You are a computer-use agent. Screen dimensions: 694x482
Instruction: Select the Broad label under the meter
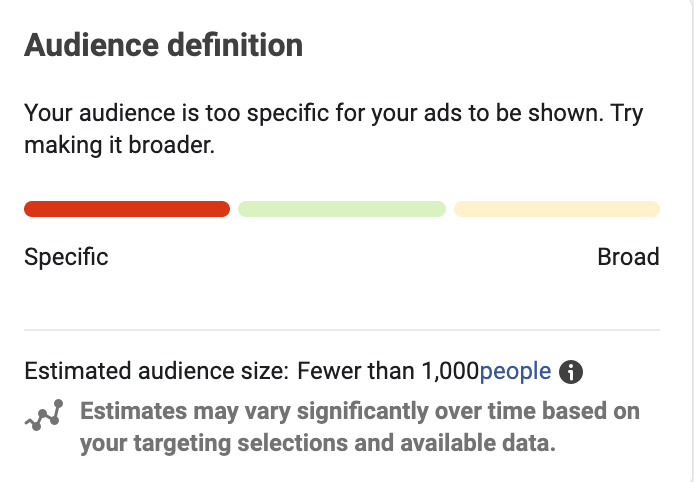click(x=628, y=257)
